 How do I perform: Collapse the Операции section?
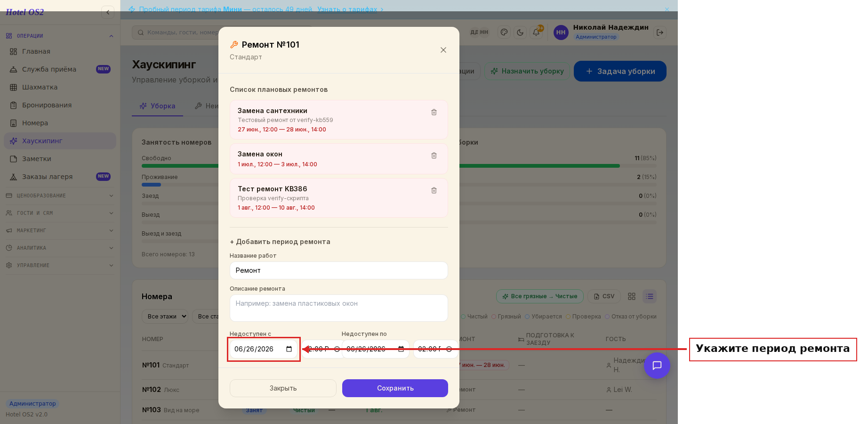tap(60, 36)
